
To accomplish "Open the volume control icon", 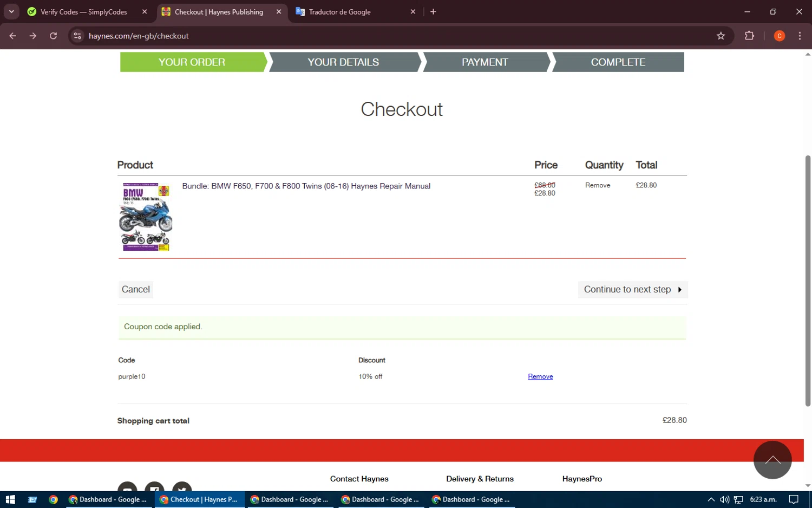I will coord(724,499).
